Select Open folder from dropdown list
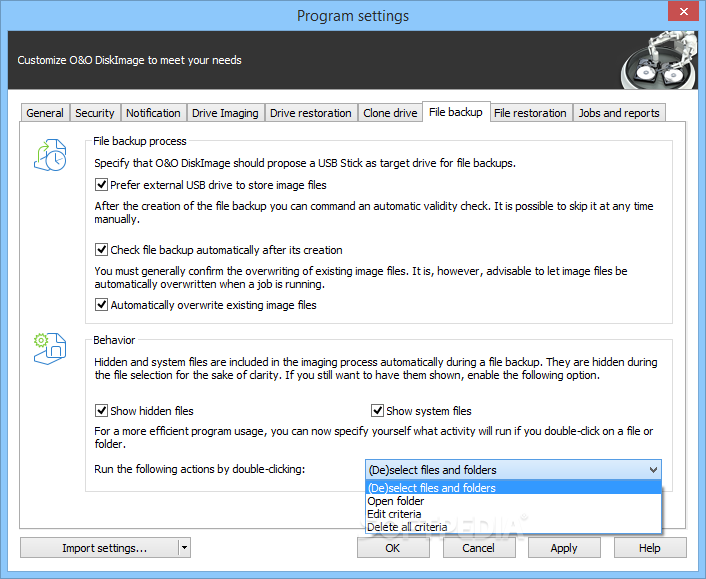 [513, 501]
